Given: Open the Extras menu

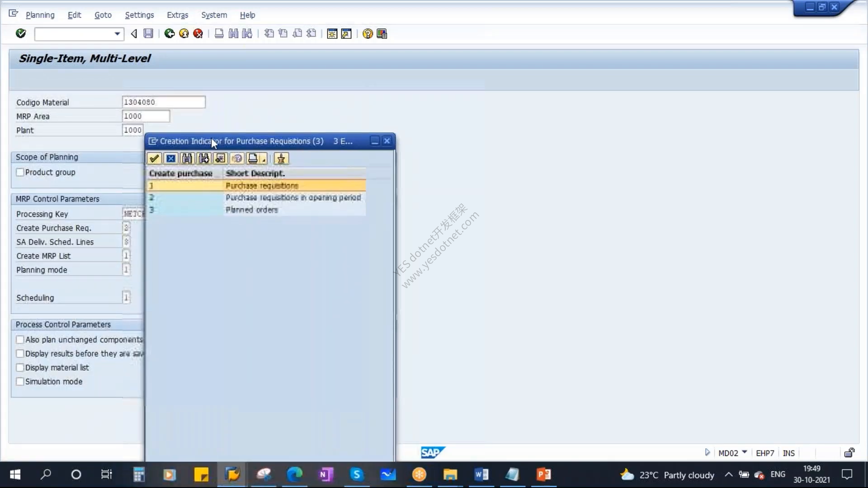Looking at the screenshot, I should [x=177, y=15].
